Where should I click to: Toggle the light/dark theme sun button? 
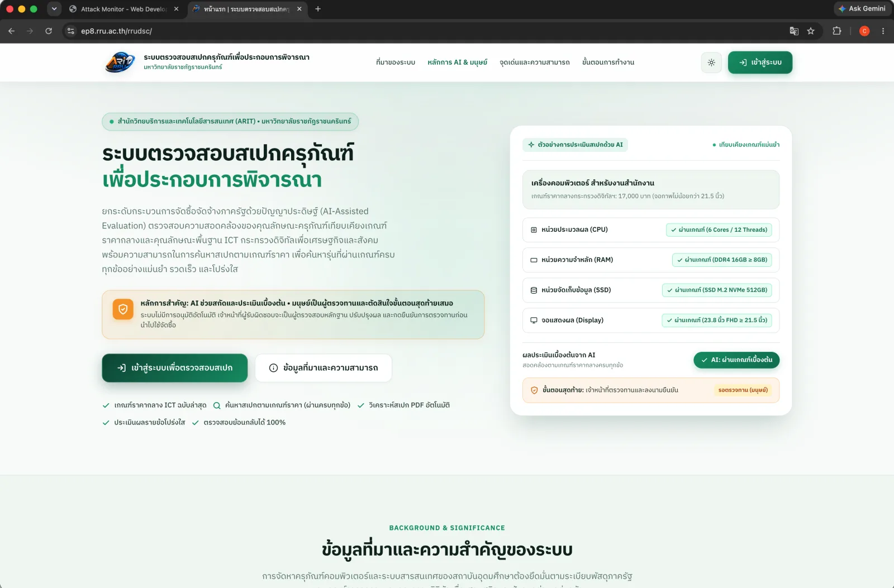click(x=711, y=63)
